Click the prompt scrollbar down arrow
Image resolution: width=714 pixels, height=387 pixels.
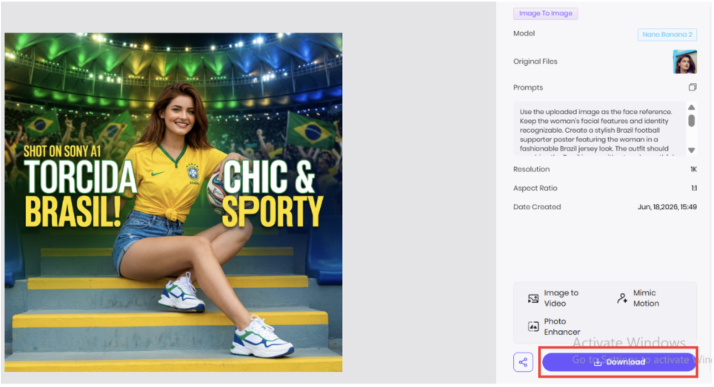click(691, 150)
